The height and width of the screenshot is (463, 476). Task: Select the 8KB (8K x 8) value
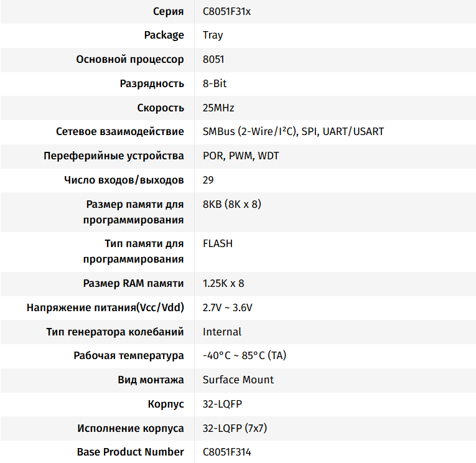click(x=231, y=204)
